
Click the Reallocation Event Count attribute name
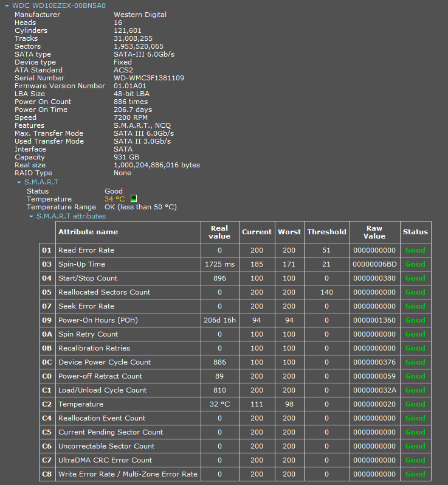102,418
